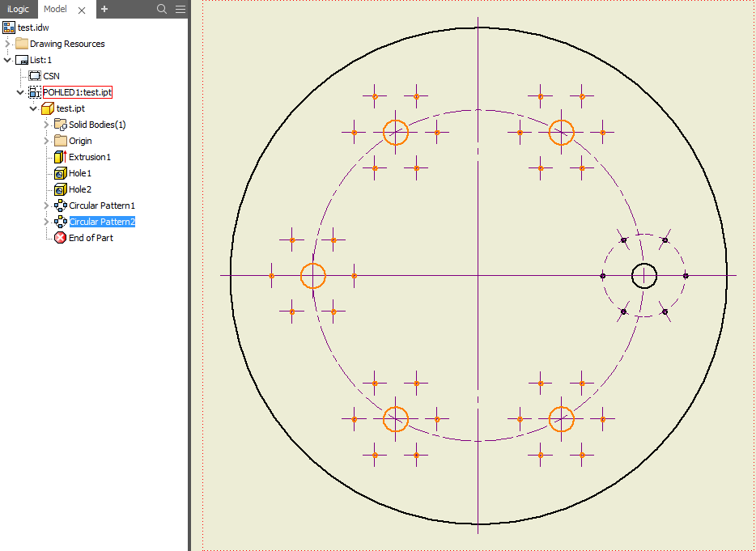Select the Solid Bodies(1) label
Image resolution: width=756 pixels, height=551 pixels.
(x=97, y=125)
